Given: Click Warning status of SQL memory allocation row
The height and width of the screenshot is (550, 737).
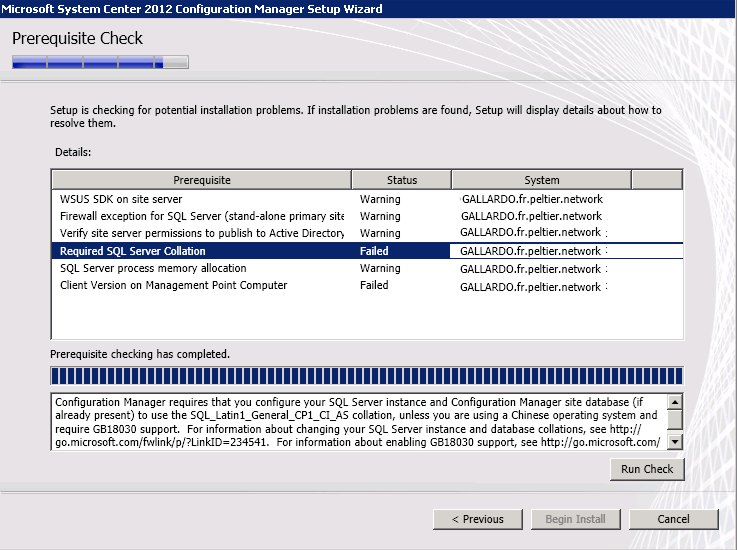Looking at the screenshot, I should [380, 268].
